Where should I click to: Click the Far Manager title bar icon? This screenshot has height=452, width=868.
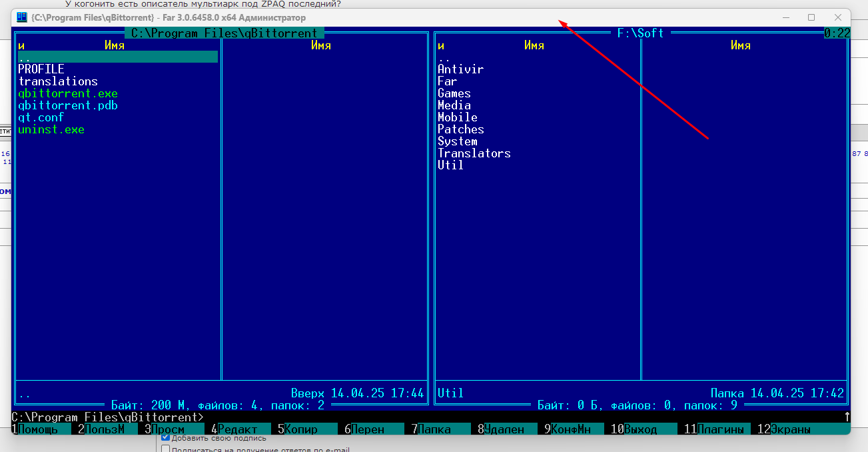coord(22,17)
